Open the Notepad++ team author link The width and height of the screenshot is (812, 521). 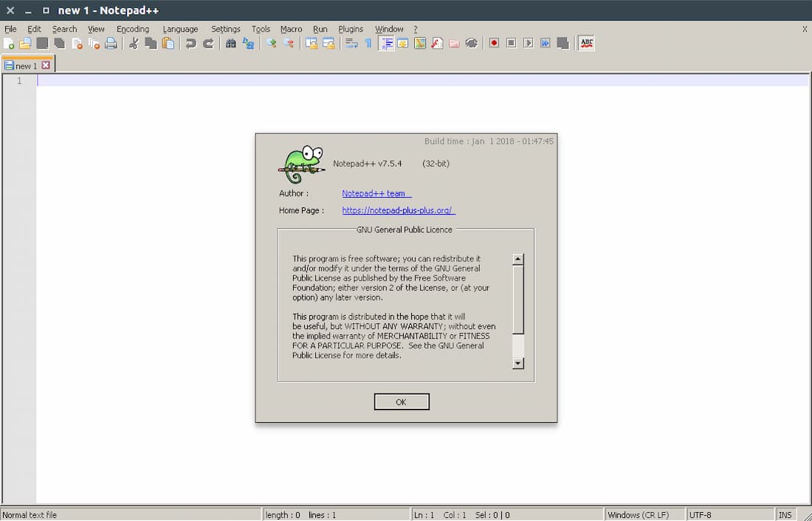pyautogui.click(x=376, y=193)
